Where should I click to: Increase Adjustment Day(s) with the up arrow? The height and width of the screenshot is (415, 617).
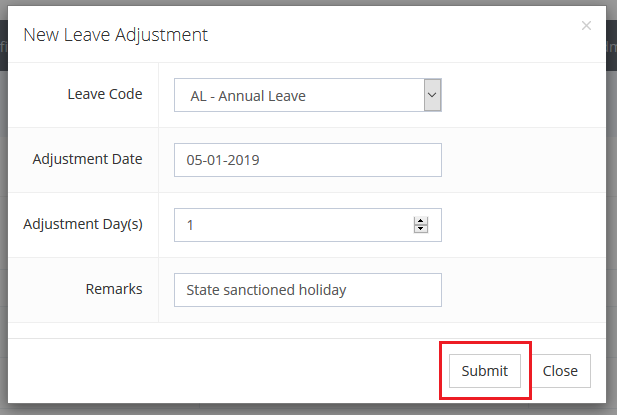[x=421, y=221]
